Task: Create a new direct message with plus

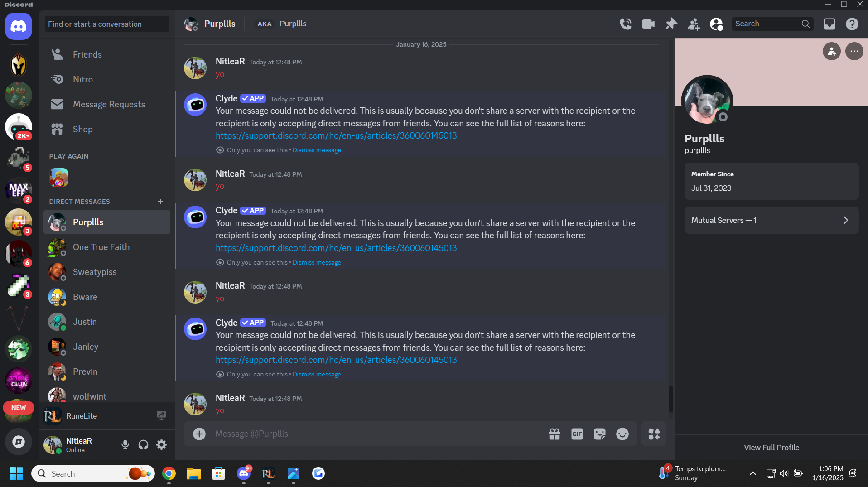Action: tap(160, 202)
